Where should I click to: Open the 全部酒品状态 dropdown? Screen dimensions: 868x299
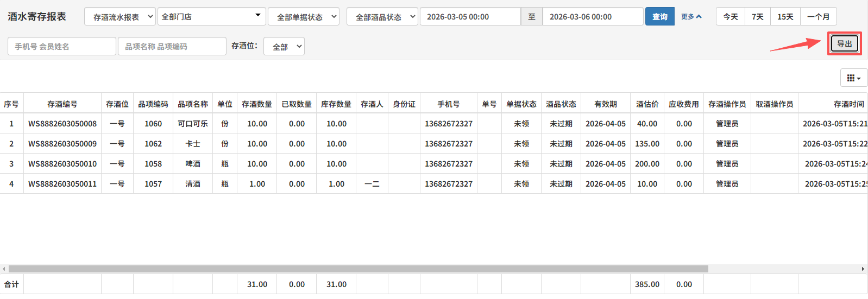382,17
